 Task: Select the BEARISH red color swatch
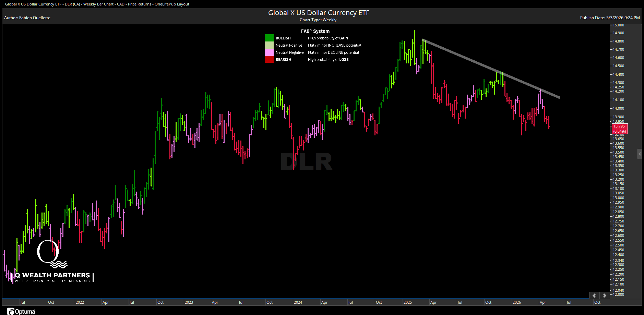269,60
